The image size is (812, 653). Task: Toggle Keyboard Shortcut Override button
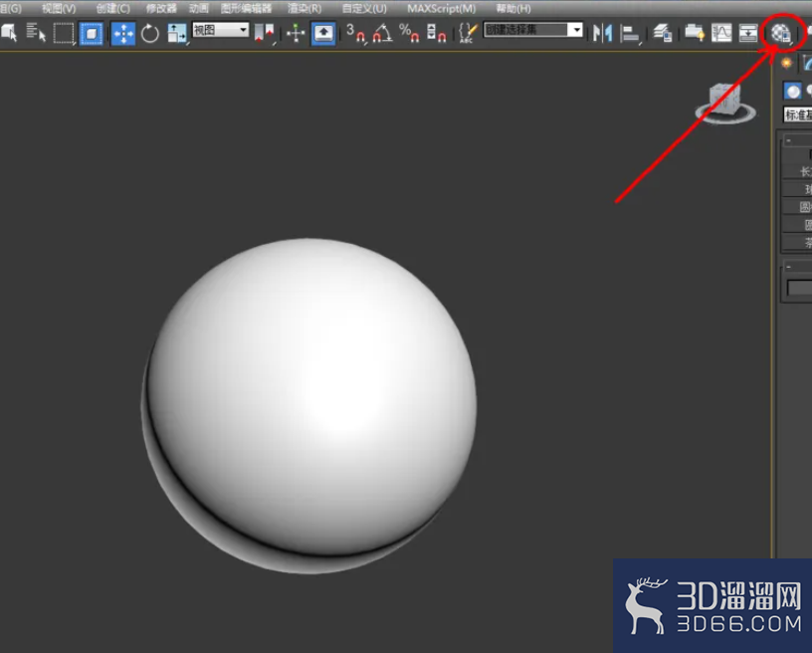pos(323,33)
